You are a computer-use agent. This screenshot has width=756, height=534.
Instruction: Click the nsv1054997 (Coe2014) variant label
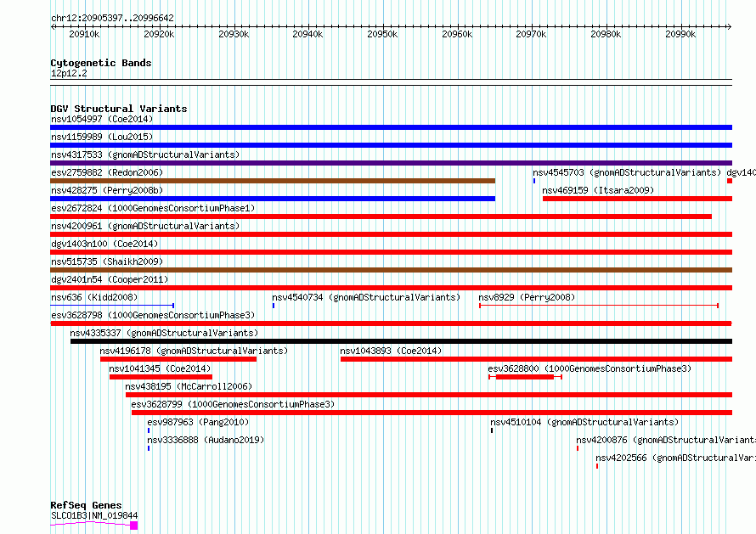tap(102, 119)
